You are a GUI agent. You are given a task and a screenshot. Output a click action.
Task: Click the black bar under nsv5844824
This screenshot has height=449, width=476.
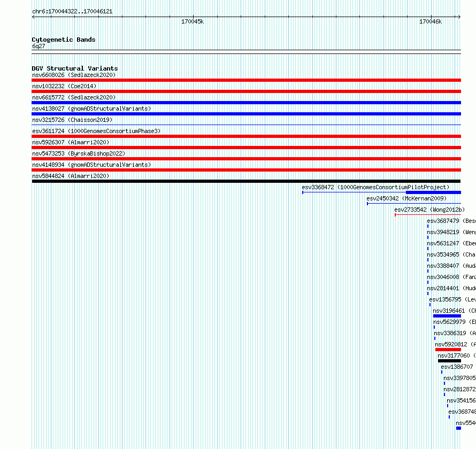tap(246, 181)
